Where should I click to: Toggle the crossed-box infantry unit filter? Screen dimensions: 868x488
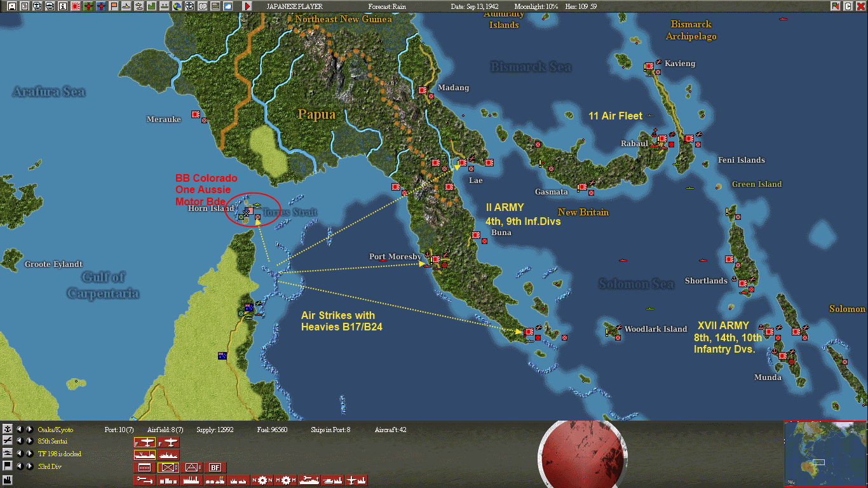(x=168, y=468)
